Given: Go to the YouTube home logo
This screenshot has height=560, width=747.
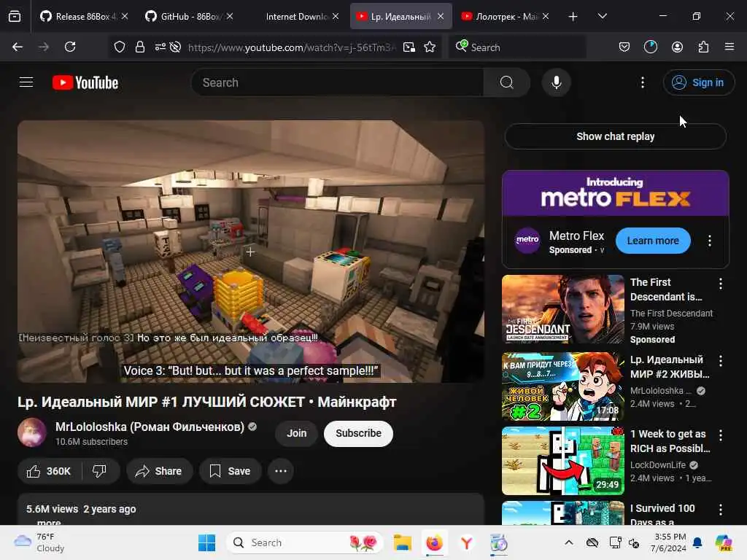Looking at the screenshot, I should point(85,82).
